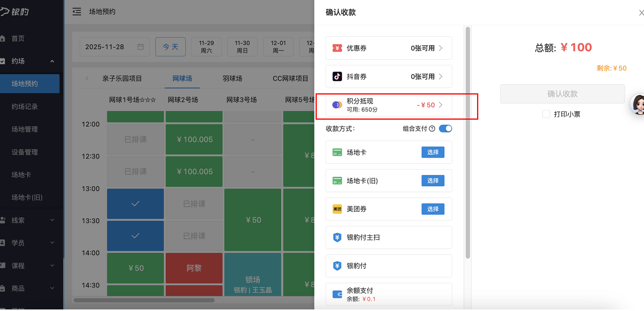Check the 打印小票 checkbox
Image resolution: width=644 pixels, height=311 pixels.
(x=546, y=114)
